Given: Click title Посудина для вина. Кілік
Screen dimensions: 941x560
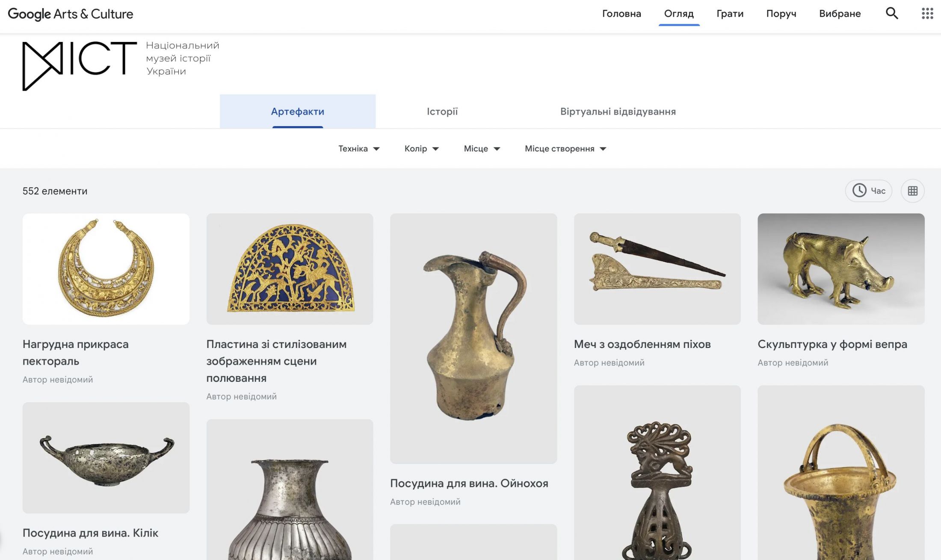Looking at the screenshot, I should pyautogui.click(x=90, y=533).
